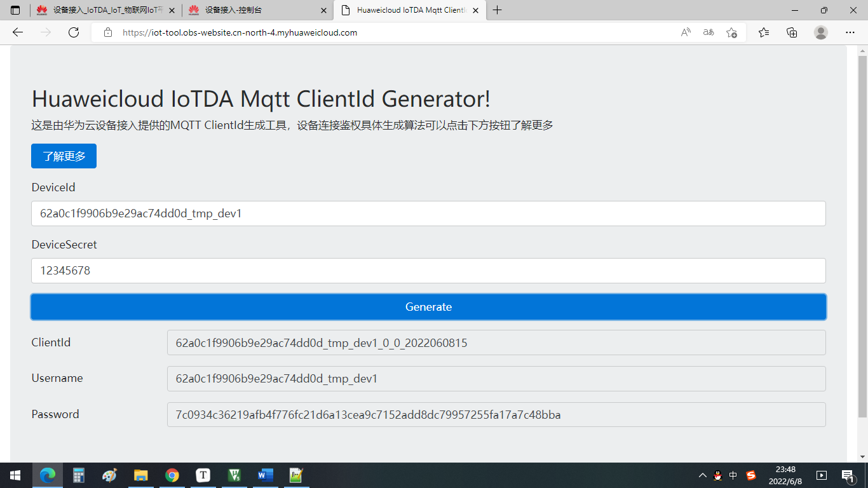
Task: Refresh the current page
Action: click(74, 32)
